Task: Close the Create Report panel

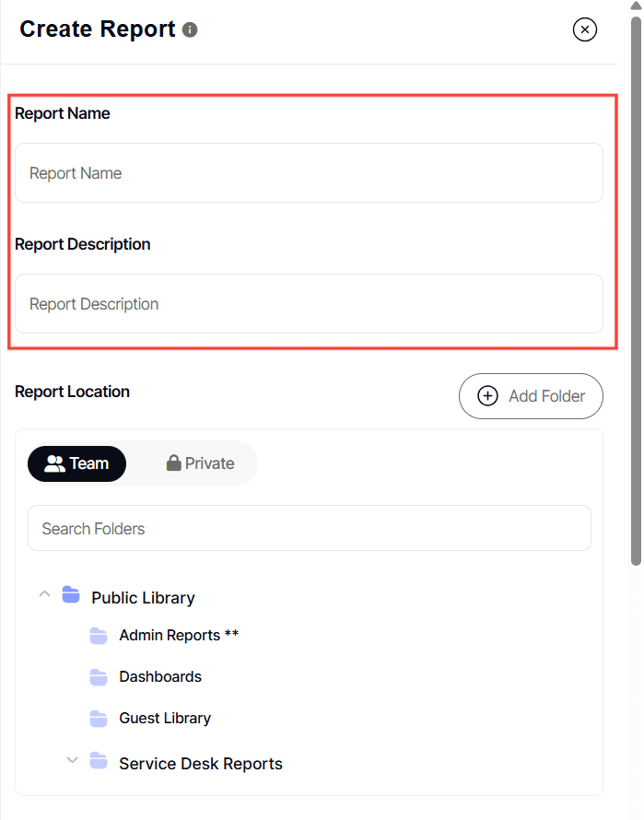Action: point(585,29)
